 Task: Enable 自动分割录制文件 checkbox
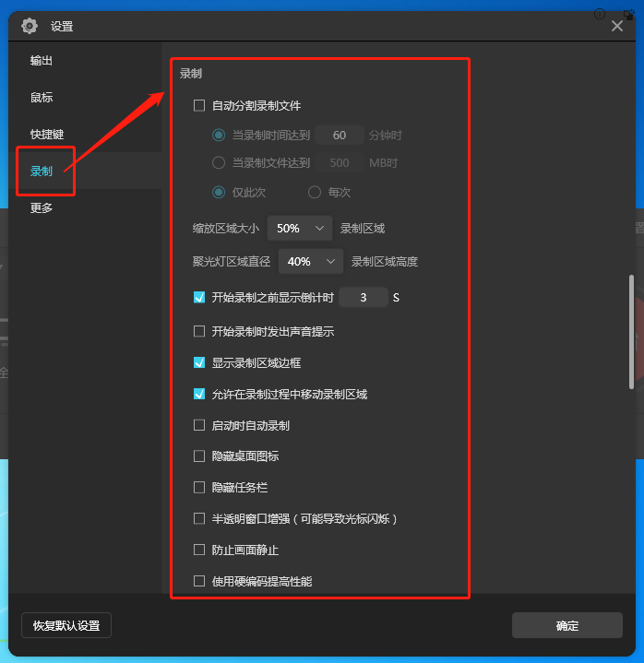point(199,105)
